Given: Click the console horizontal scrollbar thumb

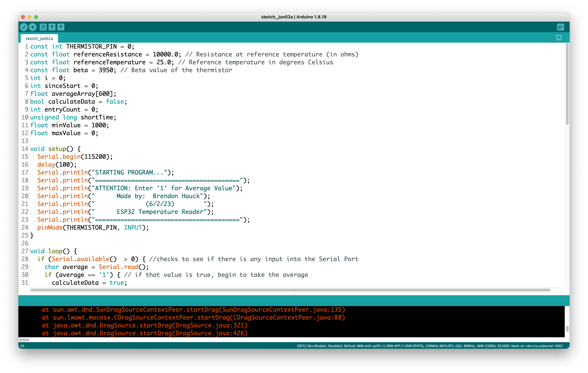Looking at the screenshot, I should tap(24, 340).
